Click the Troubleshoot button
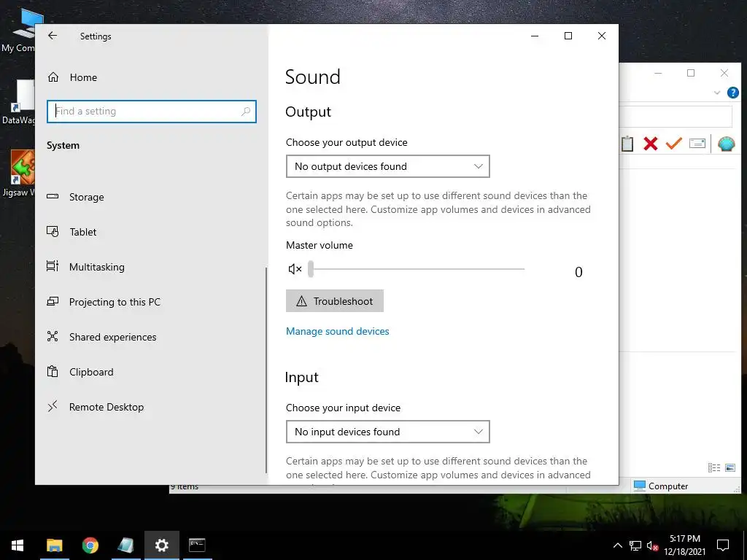The image size is (747, 560). click(x=334, y=301)
